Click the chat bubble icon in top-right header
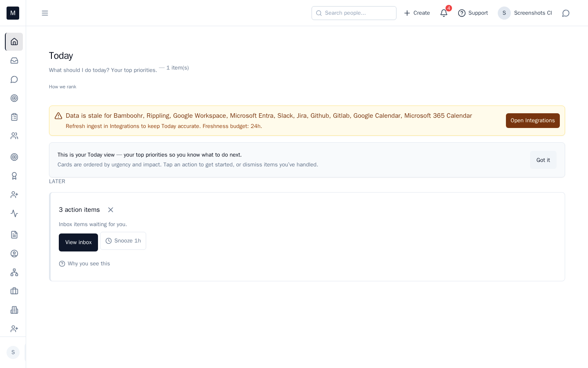The width and height of the screenshot is (588, 368). [x=566, y=13]
